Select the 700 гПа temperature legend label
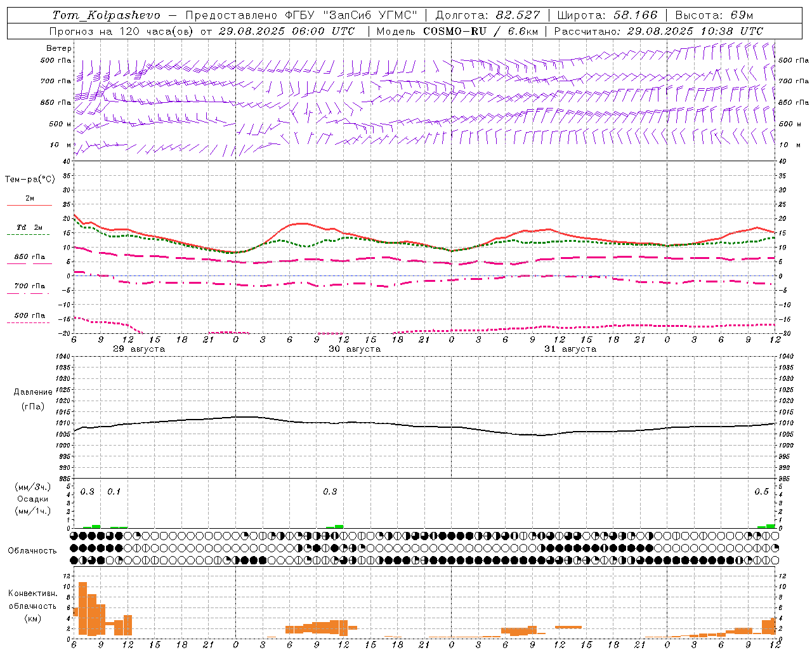This screenshot has height=650, width=812. (x=30, y=286)
